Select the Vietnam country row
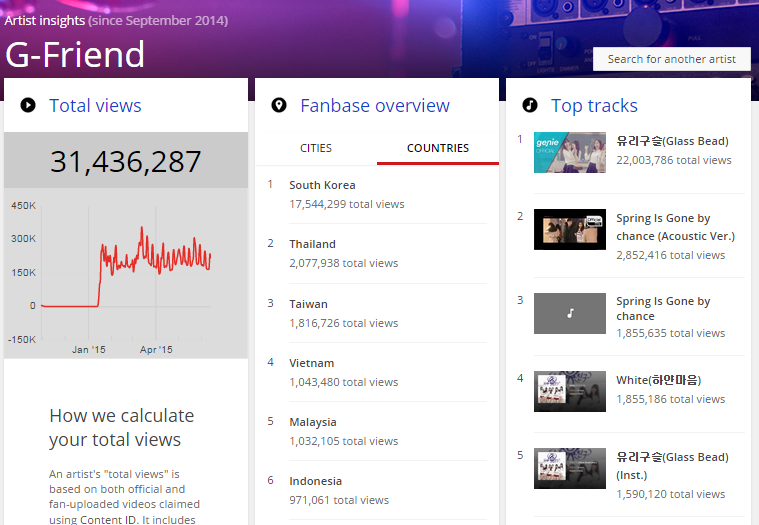This screenshot has height=525, width=759. [378, 372]
